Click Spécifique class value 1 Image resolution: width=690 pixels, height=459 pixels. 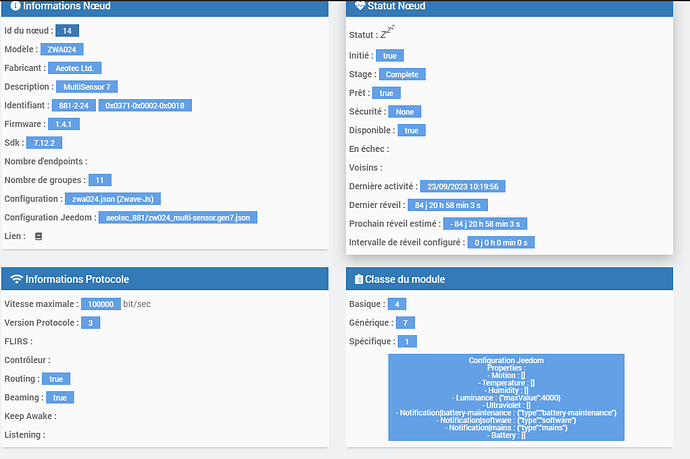tap(407, 341)
